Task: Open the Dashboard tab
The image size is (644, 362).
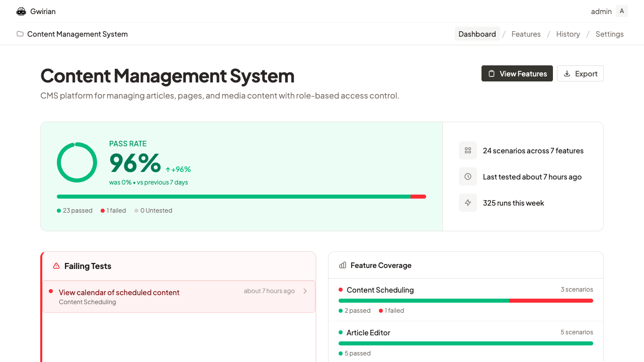Action: 477,34
